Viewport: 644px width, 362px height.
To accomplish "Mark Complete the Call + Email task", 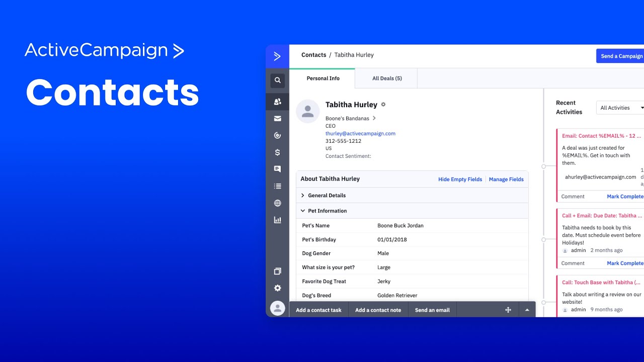I will tap(625, 263).
